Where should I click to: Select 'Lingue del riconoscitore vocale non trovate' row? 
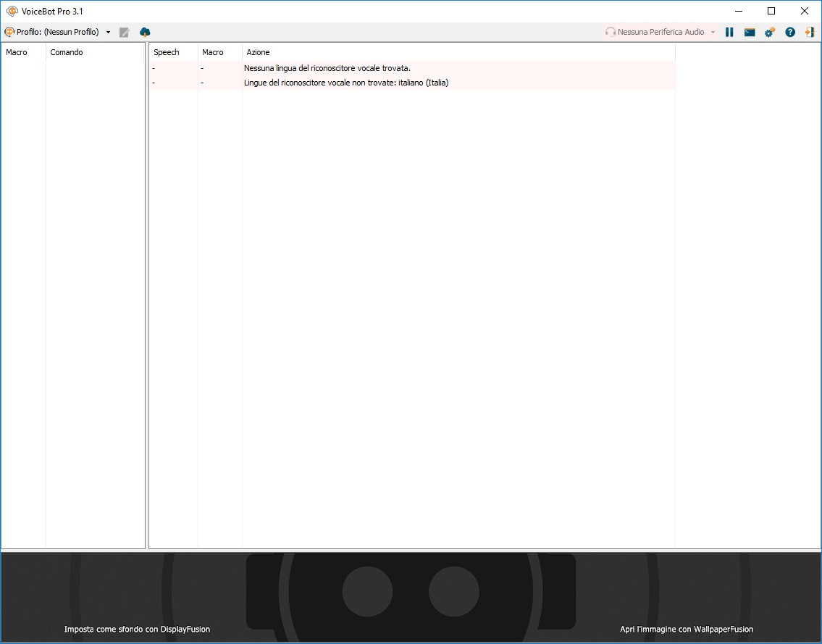click(412, 83)
